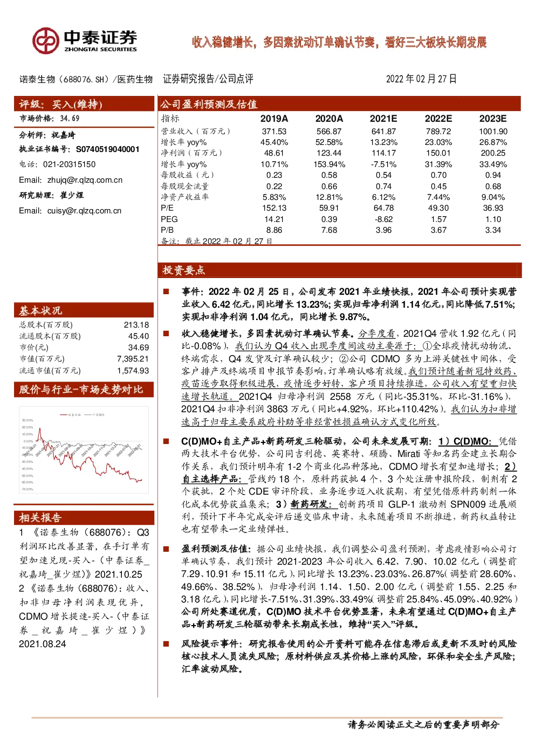Click the 公司盈利预测及估值 section header
The width and height of the screenshot is (535, 756).
340,104
